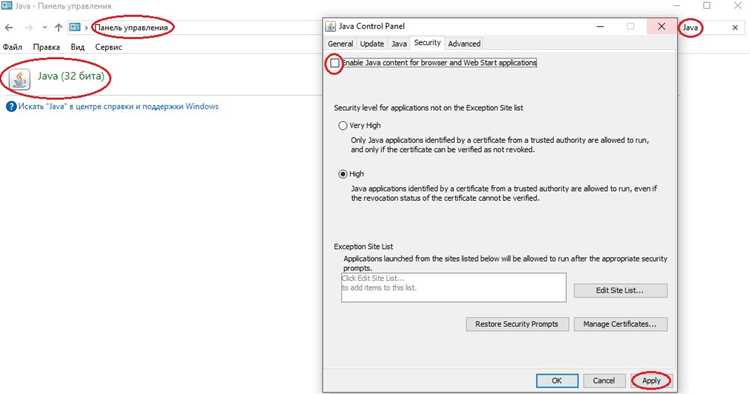
Task: Open the Файл menu
Action: pyautogui.click(x=12, y=47)
